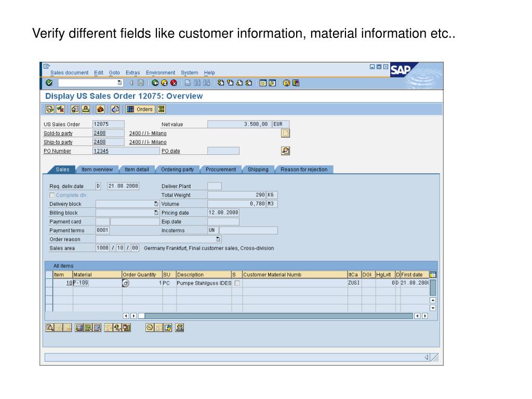Open the Order reason dropdown

tap(218, 239)
